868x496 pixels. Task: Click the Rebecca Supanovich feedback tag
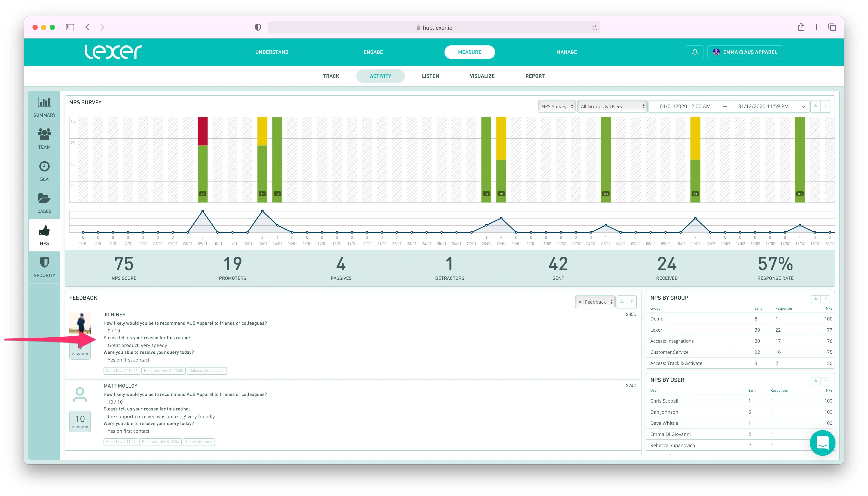pyautogui.click(x=207, y=371)
